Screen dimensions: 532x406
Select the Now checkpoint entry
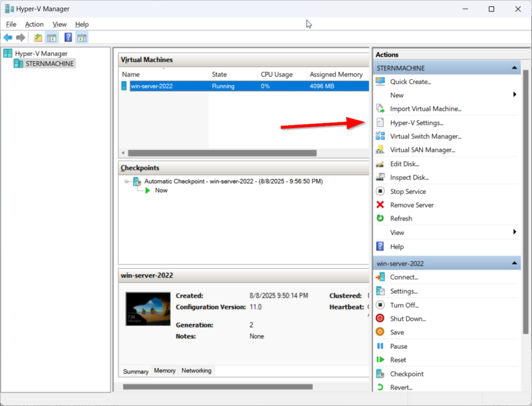161,190
